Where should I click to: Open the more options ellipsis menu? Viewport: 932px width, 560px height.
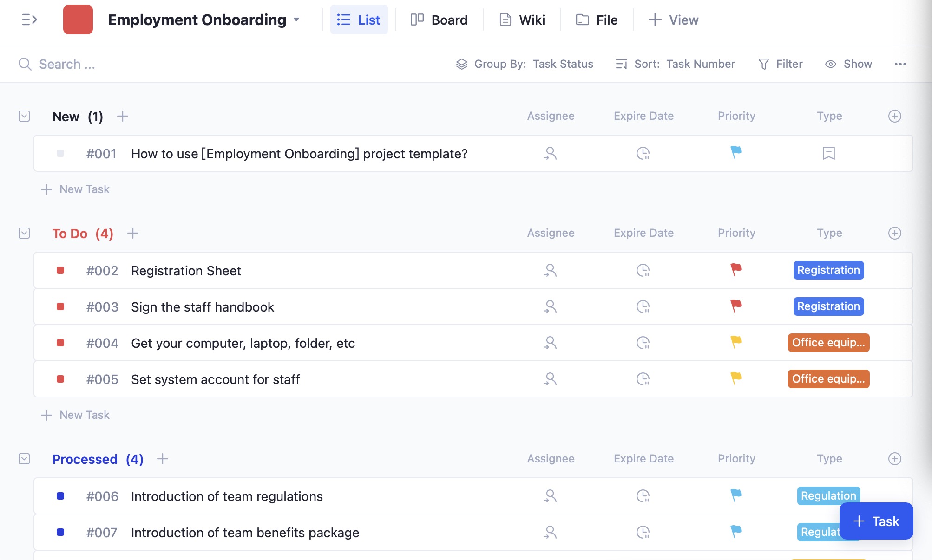point(900,64)
